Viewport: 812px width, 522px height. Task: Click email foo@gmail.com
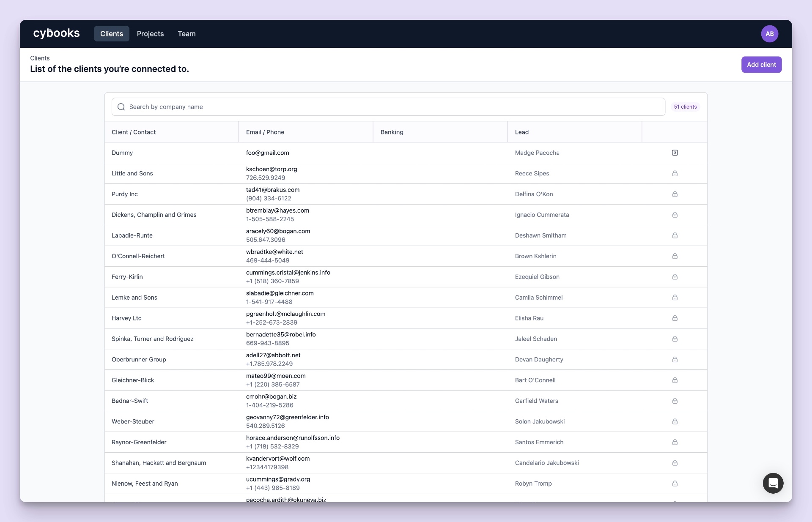point(268,153)
